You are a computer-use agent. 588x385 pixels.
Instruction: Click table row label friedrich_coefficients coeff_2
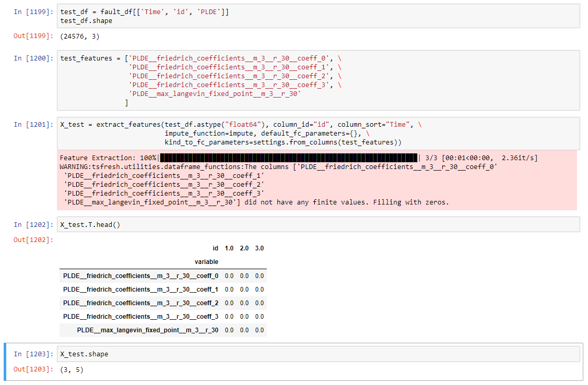point(140,303)
